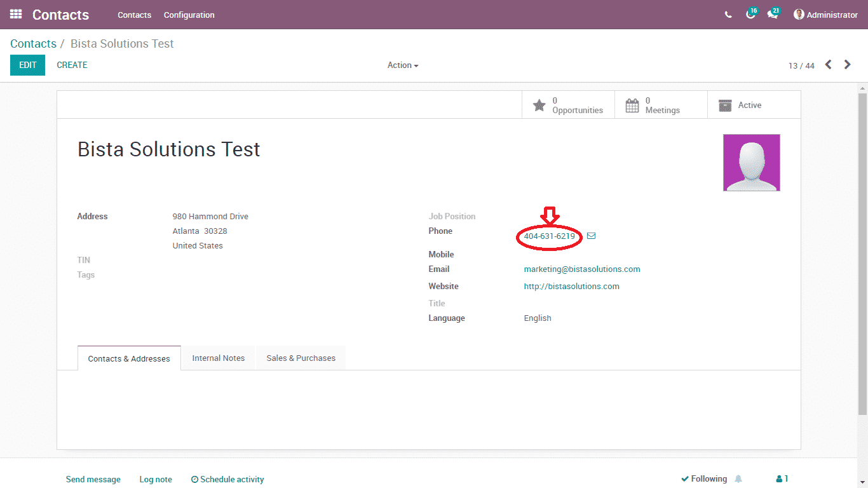Click the followers person icon with count 1
Viewport: 868px width, 488px height.
pos(778,479)
